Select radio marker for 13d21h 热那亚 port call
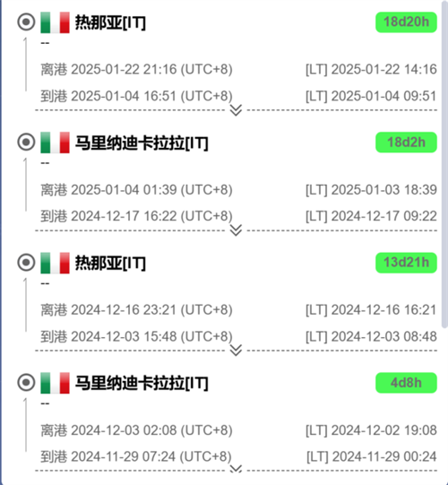 [26, 263]
